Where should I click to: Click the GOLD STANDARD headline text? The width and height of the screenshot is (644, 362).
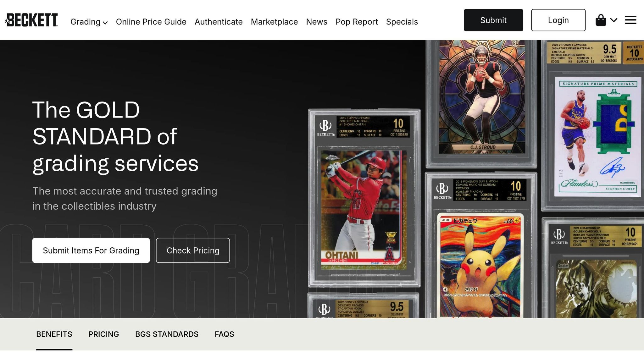[115, 136]
